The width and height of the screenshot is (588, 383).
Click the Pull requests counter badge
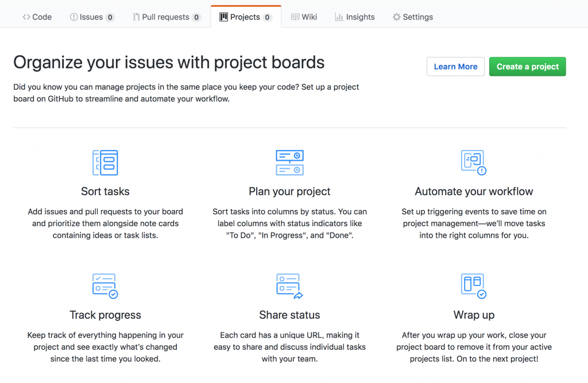tap(196, 17)
